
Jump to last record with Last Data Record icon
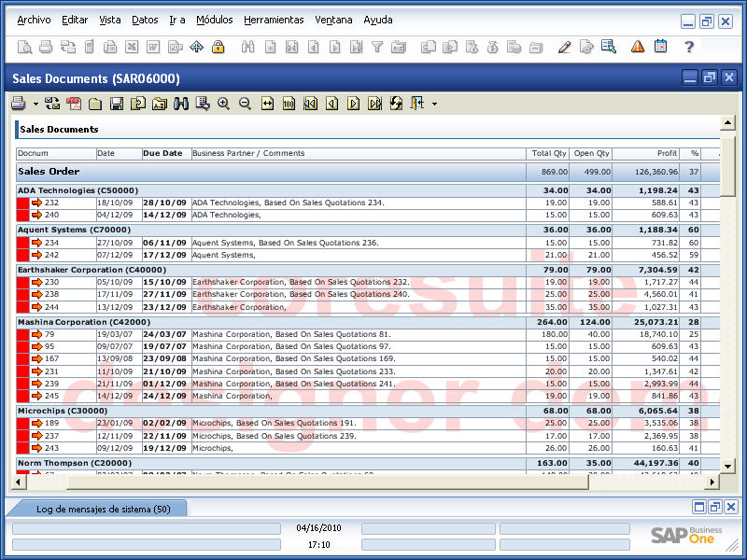375,104
